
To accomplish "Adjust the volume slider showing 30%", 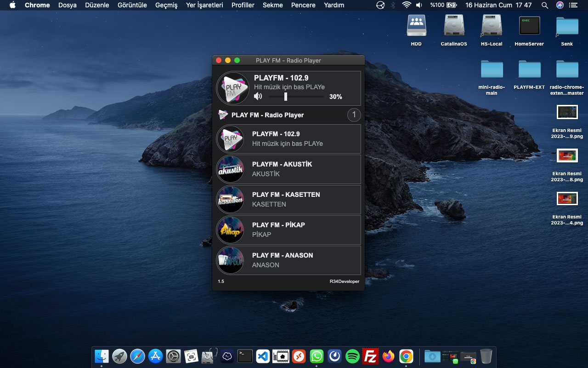I will pos(296,97).
